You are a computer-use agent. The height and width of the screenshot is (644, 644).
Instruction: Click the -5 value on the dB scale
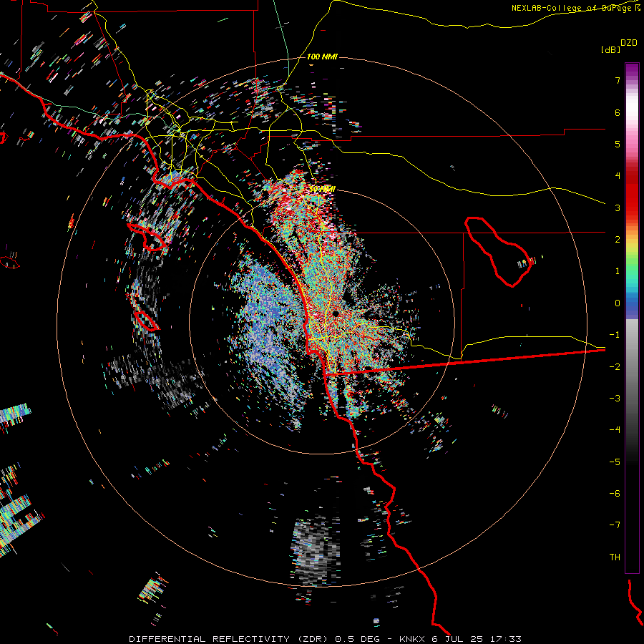tap(615, 462)
